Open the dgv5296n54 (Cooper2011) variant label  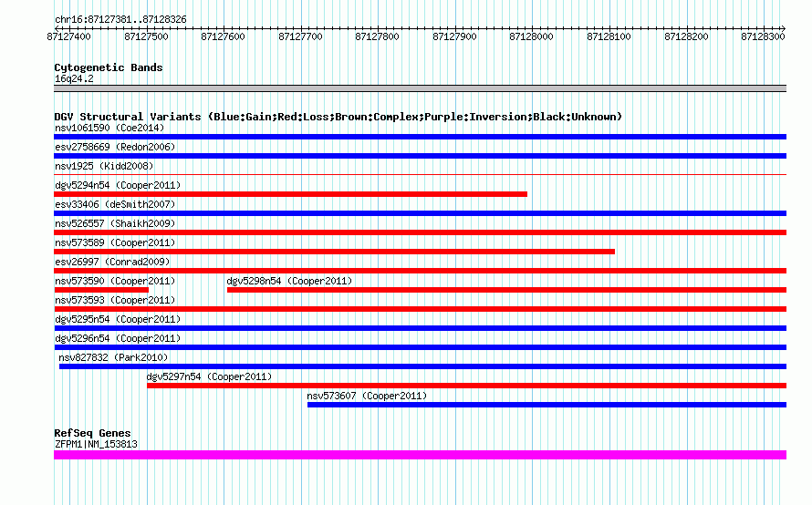point(118,338)
